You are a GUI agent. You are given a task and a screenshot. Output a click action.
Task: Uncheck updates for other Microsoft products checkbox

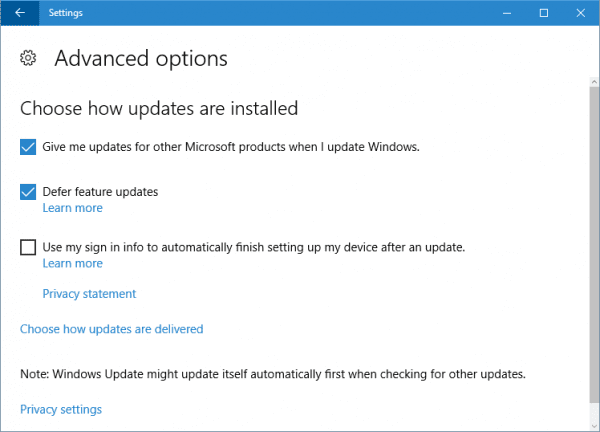[x=28, y=147]
